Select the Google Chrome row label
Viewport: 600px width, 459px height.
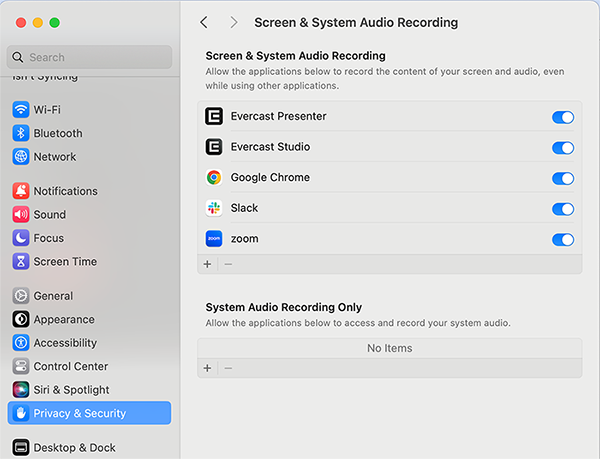click(x=270, y=177)
